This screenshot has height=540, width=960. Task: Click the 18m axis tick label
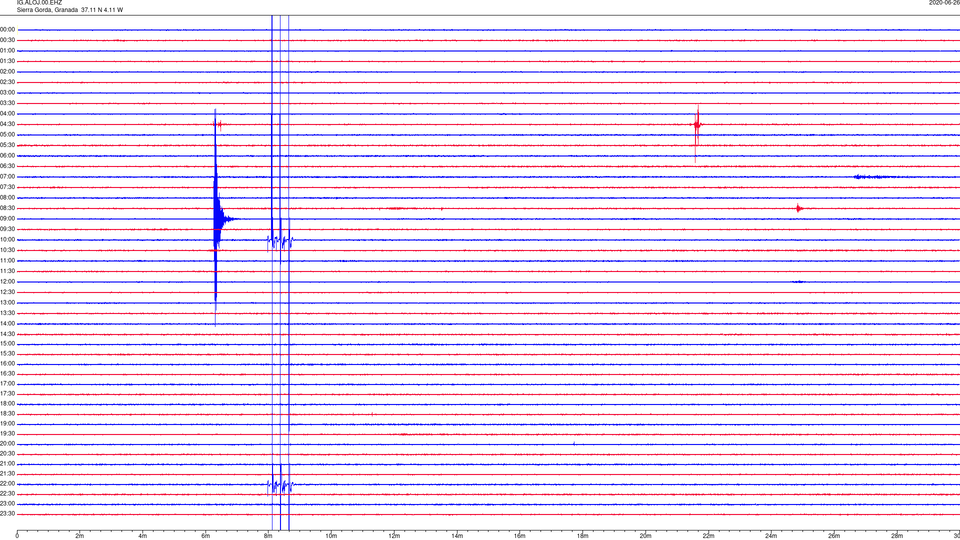[x=583, y=536]
